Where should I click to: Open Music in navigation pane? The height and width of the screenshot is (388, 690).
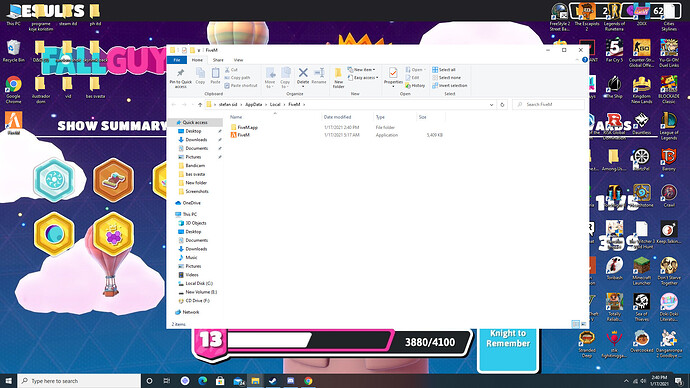pyautogui.click(x=191, y=257)
